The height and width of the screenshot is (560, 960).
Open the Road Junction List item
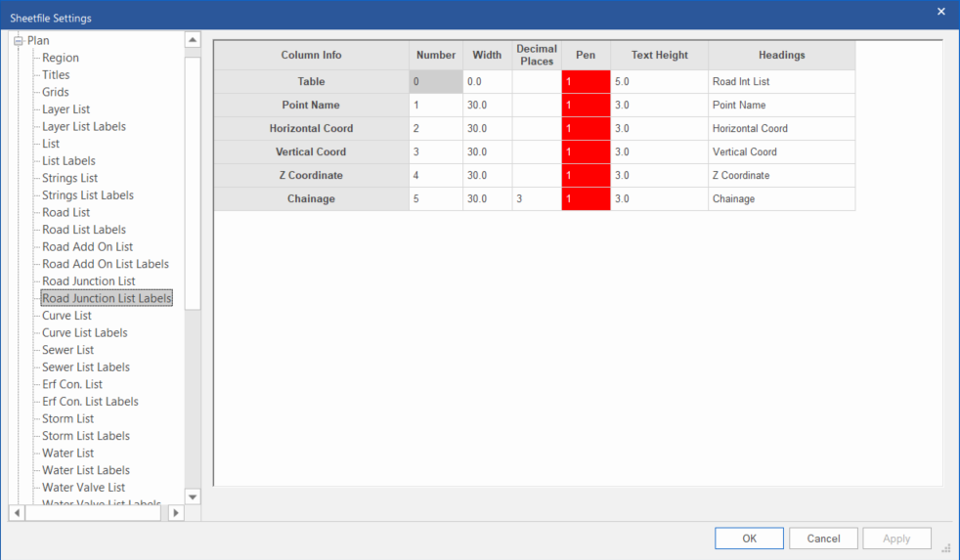(x=88, y=281)
